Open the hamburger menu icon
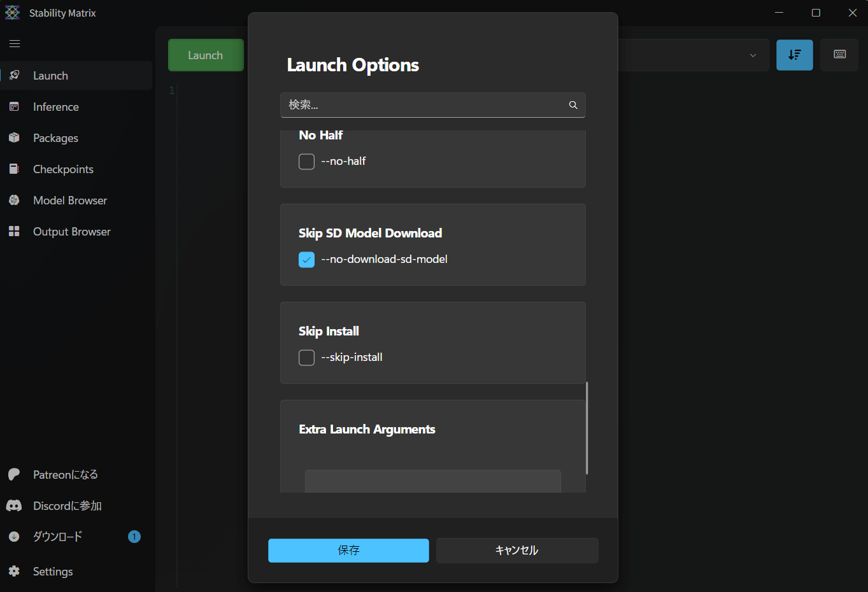The height and width of the screenshot is (592, 868). 15,43
